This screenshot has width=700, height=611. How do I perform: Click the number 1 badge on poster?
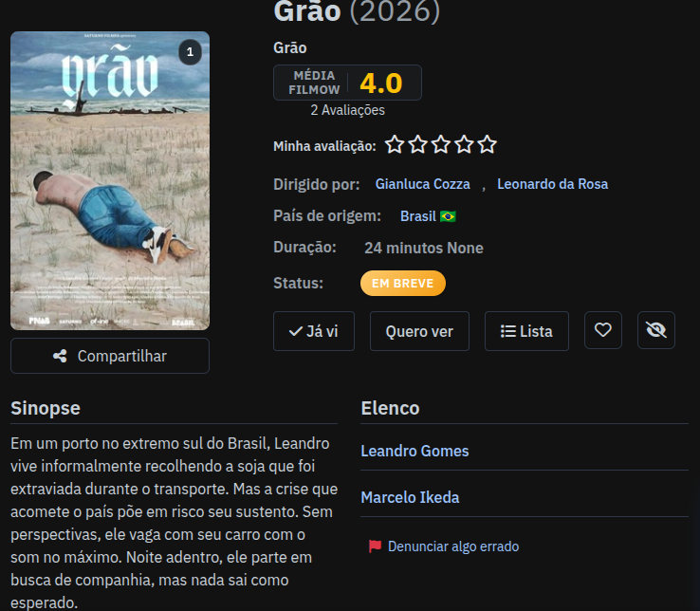[x=191, y=52]
